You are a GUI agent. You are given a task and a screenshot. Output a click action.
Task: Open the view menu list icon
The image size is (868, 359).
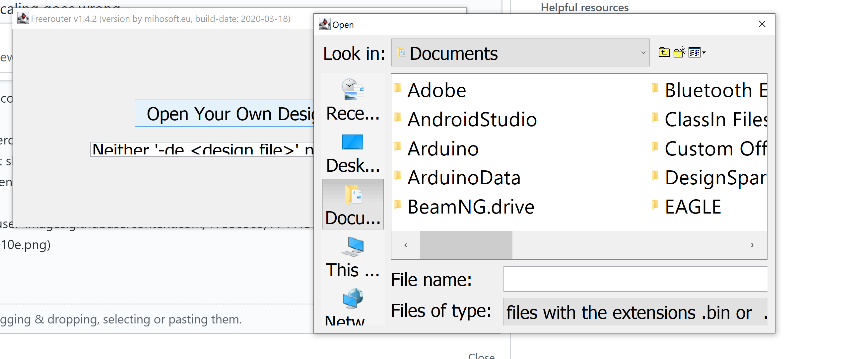pos(697,52)
